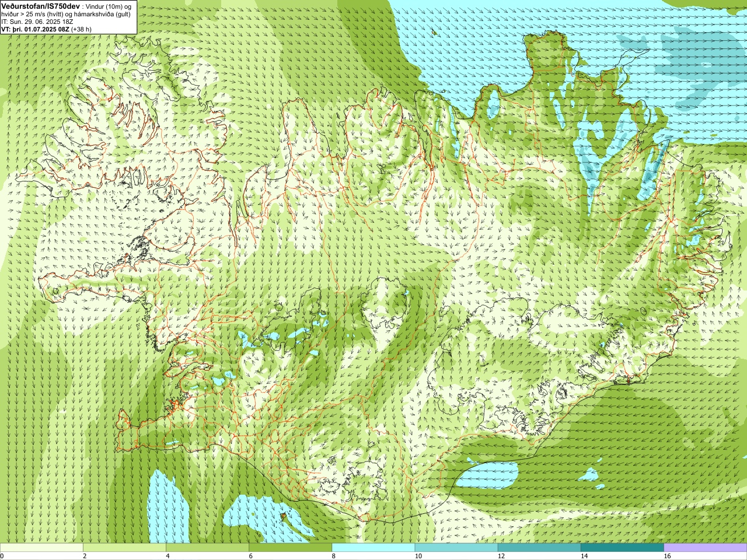Click the '2' scale tick label

(85, 556)
